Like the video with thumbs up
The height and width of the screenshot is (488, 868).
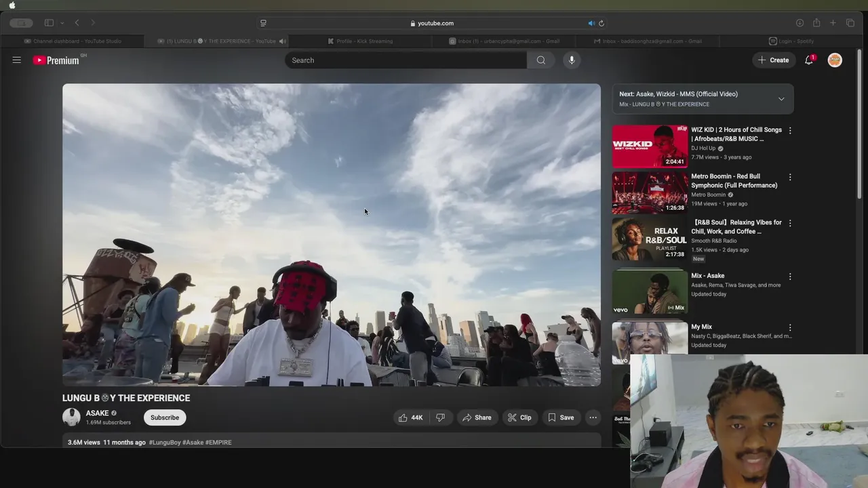point(410,418)
